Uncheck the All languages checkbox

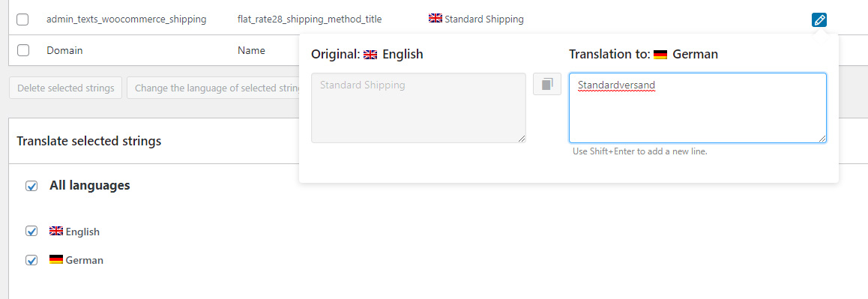click(31, 186)
